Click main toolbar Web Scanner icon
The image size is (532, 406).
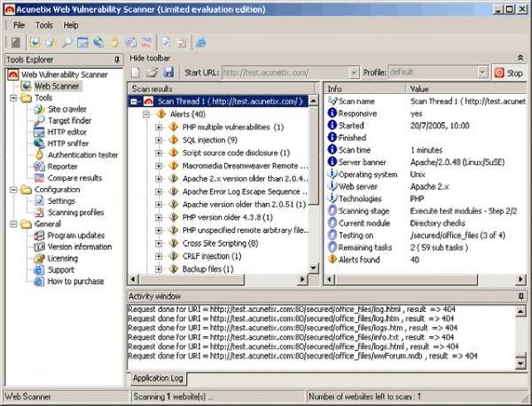pos(34,42)
